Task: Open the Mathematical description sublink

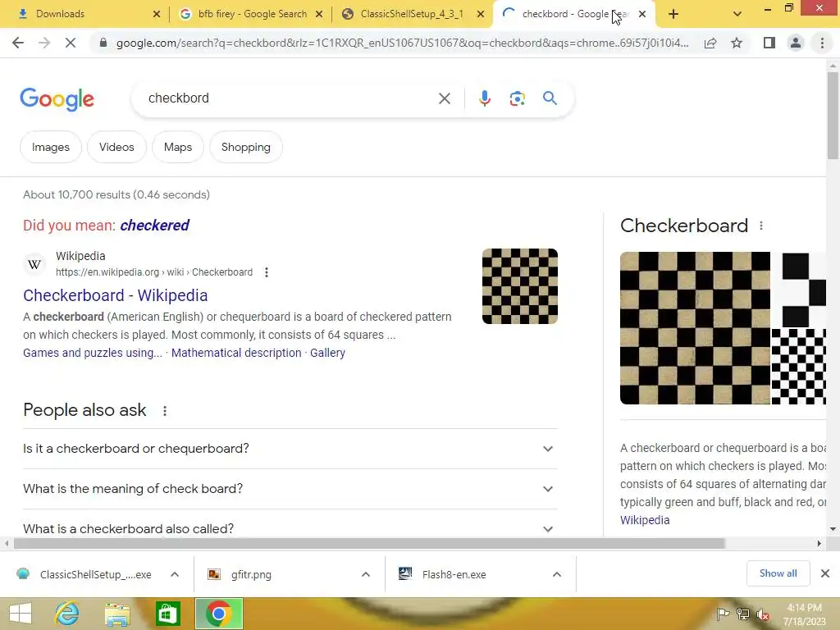Action: tap(236, 353)
